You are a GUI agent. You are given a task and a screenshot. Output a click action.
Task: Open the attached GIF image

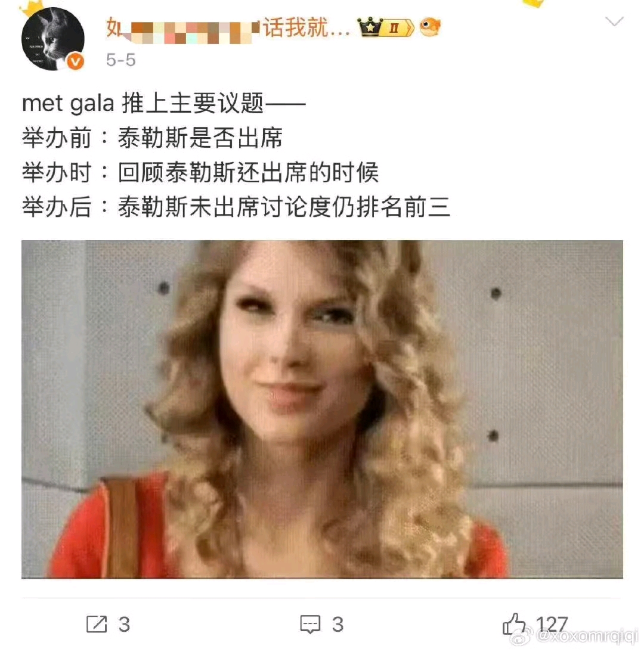coord(322,409)
